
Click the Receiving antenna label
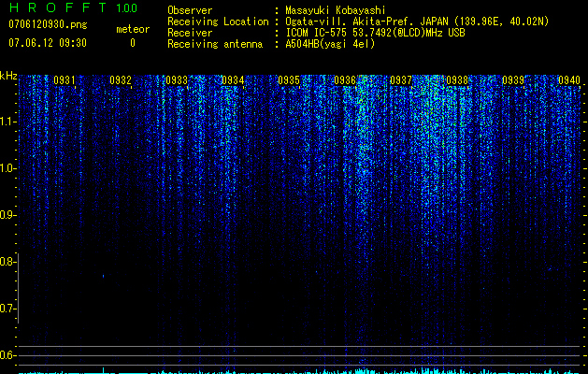pos(215,44)
